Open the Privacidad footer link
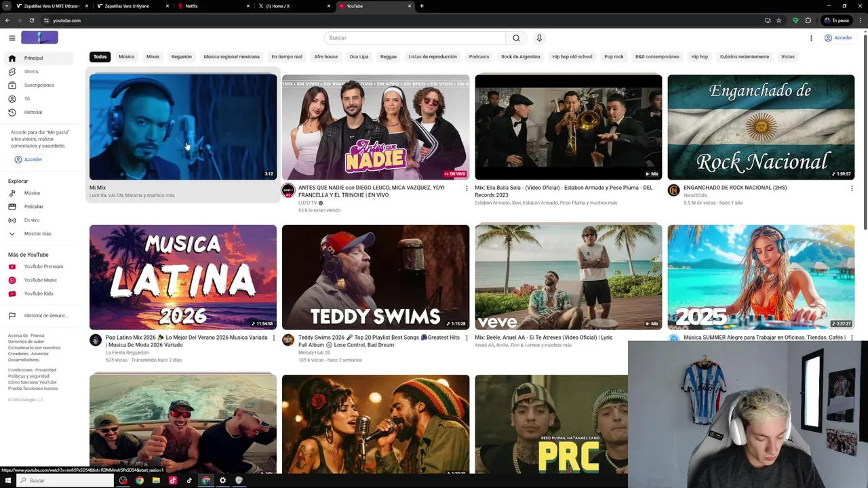 45,370
